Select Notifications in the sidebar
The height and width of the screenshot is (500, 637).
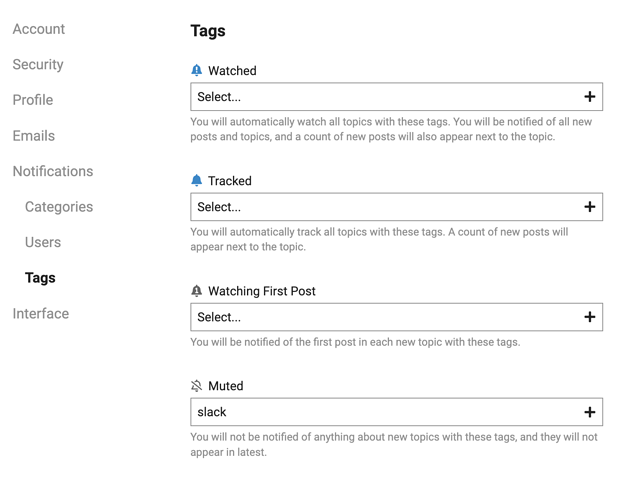pos(53,171)
